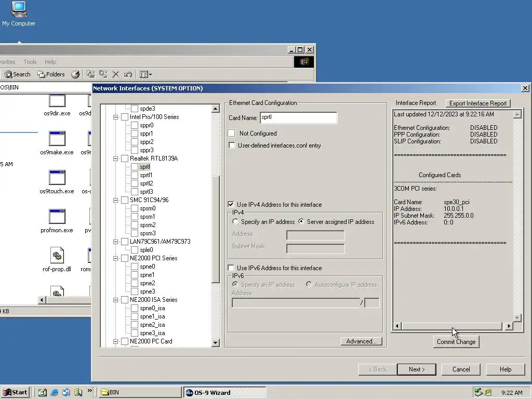Select profmon.exe file icon

click(x=57, y=221)
